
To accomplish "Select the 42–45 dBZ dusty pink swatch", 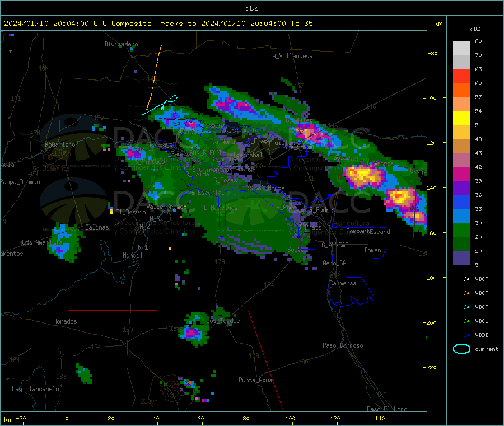I will 461,160.
